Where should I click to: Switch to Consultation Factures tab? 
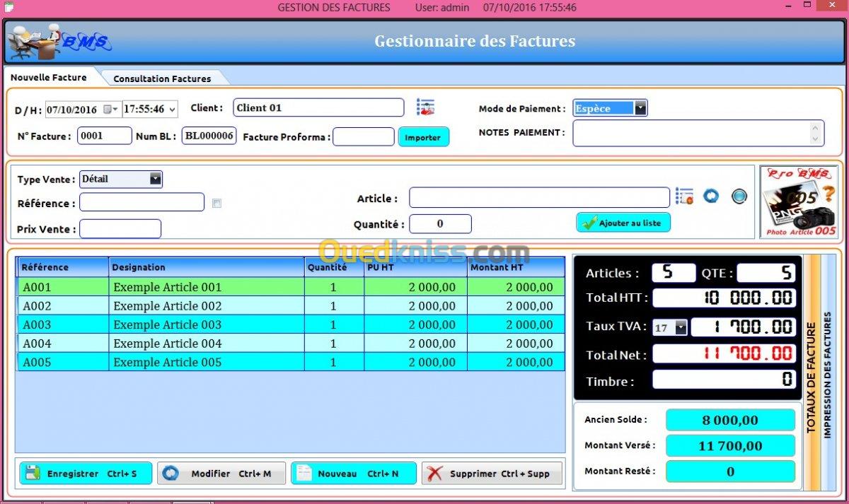162,78
